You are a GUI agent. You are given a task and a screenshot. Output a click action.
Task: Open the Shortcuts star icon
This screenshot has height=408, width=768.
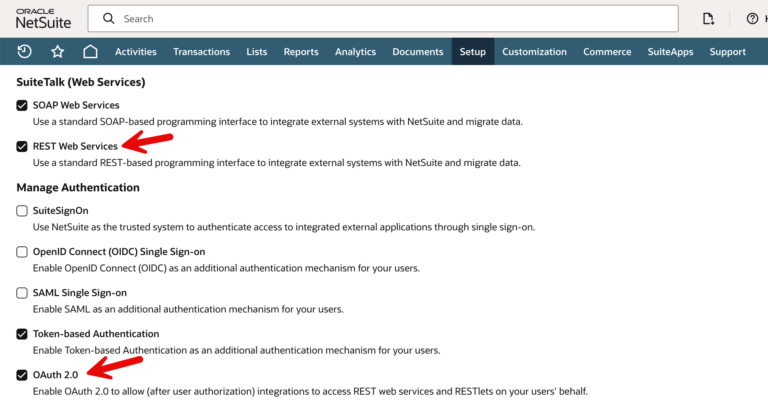(58, 51)
